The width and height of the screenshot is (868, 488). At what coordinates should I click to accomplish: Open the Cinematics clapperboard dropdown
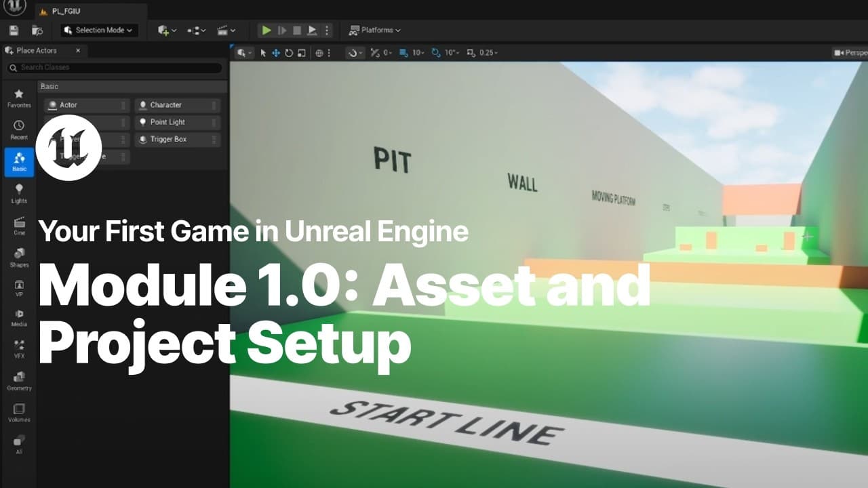tap(226, 30)
